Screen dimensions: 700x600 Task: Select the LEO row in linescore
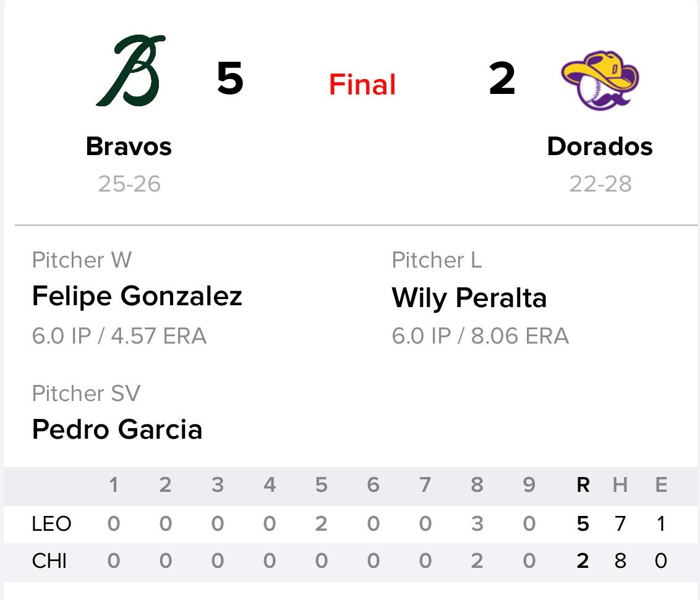click(x=51, y=524)
